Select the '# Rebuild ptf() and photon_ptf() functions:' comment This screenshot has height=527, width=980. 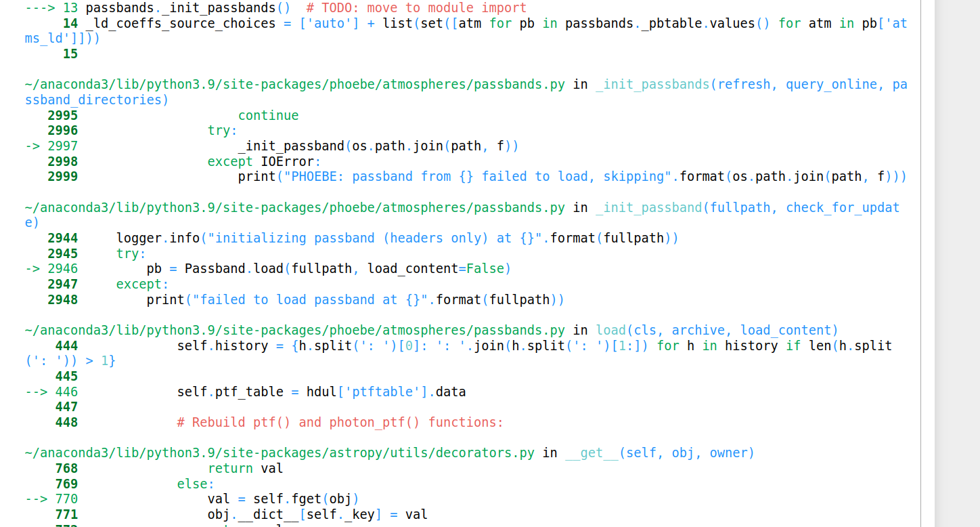[340, 423]
